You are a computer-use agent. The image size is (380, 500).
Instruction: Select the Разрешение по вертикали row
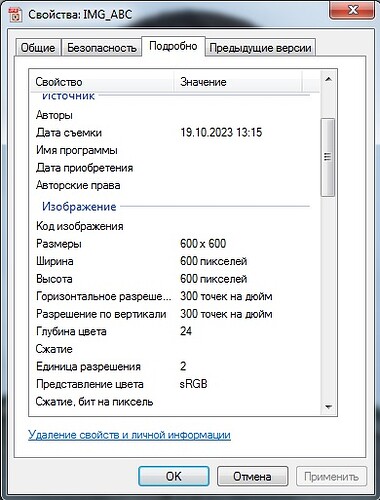(175, 314)
